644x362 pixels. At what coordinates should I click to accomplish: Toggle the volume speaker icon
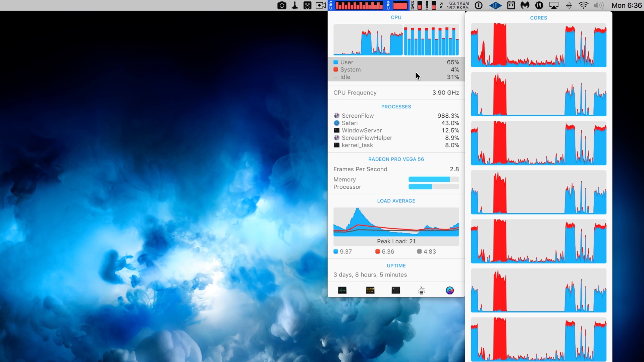[x=598, y=5]
